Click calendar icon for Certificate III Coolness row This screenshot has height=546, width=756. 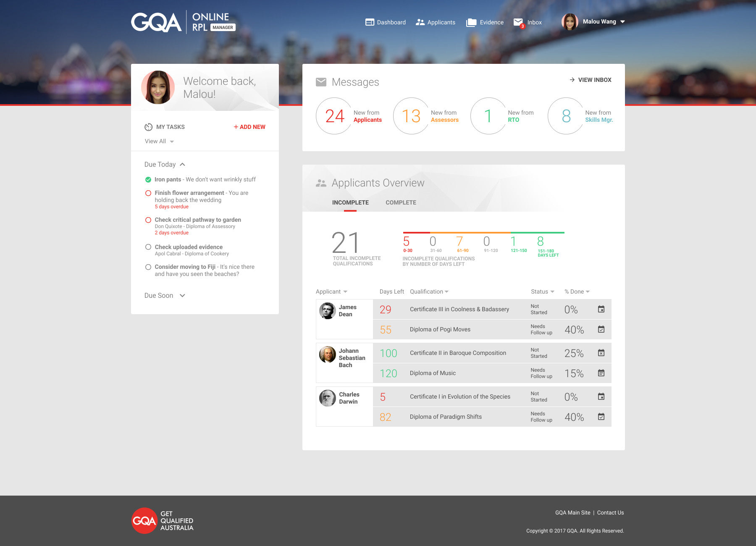click(x=601, y=309)
